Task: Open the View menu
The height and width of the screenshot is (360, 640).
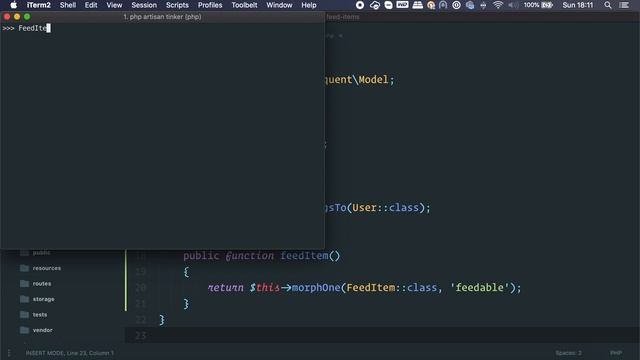Action: tap(114, 5)
